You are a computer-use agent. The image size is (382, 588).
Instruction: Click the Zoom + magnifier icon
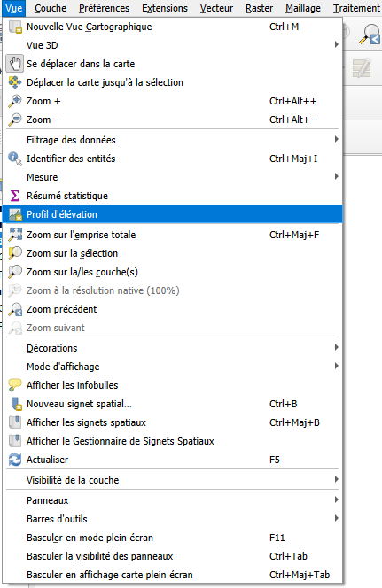(15, 101)
